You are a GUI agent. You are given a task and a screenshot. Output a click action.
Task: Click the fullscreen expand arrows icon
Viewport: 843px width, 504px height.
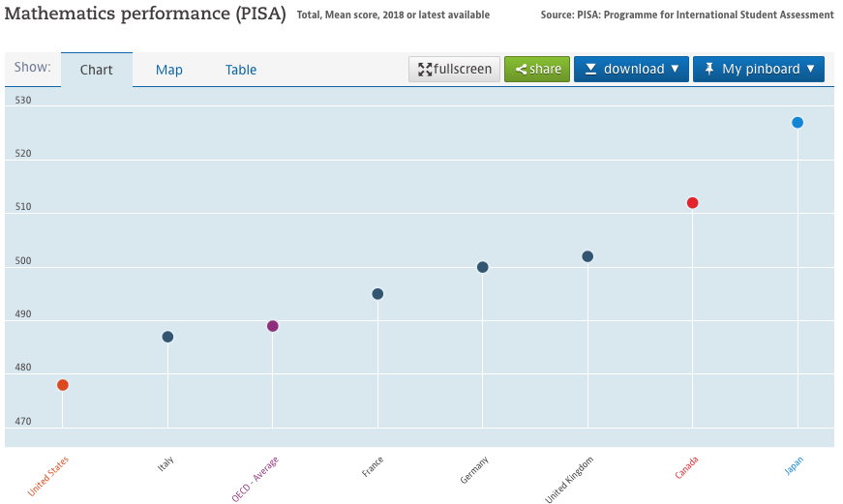click(425, 70)
